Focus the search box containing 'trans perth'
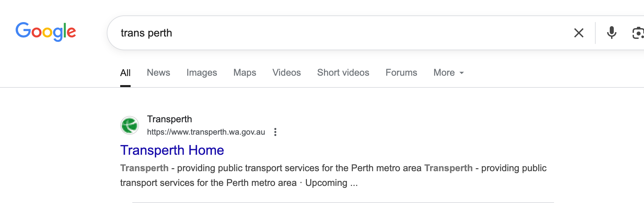This screenshot has width=644, height=203. pyautogui.click(x=336, y=33)
